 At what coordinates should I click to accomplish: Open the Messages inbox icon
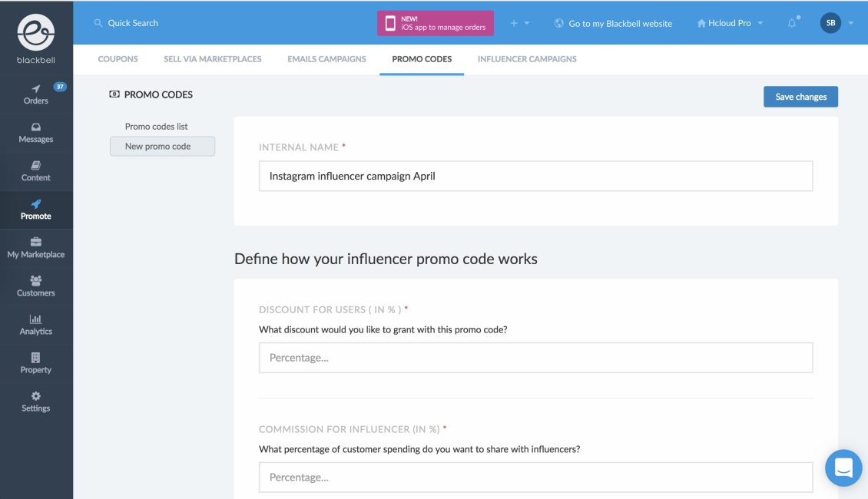(x=36, y=127)
